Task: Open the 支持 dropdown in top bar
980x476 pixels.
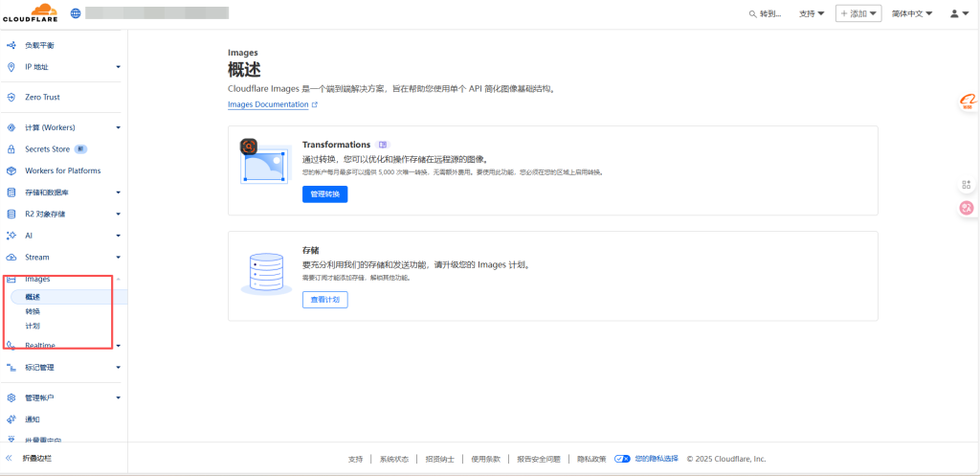Action: (x=812, y=13)
